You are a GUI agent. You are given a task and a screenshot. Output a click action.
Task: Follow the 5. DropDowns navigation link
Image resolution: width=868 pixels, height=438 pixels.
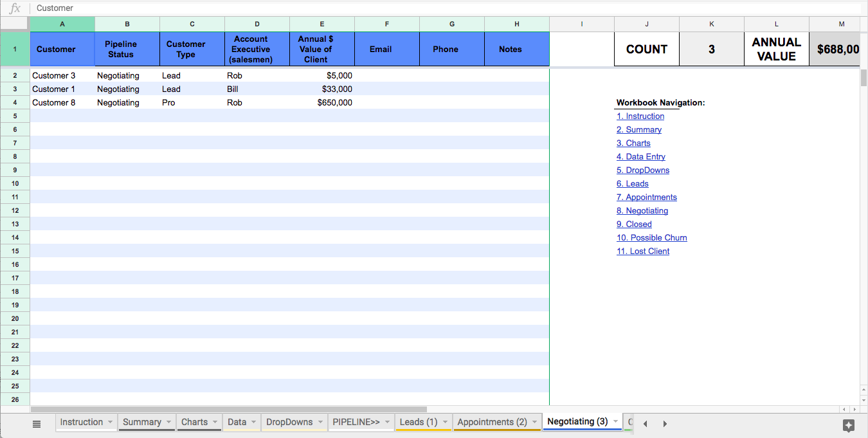[x=643, y=170]
